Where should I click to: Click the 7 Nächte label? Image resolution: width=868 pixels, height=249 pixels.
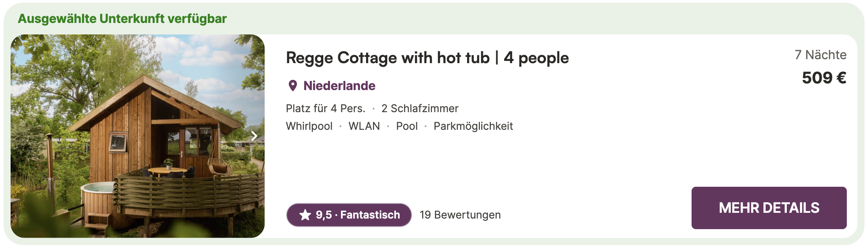coord(820,55)
